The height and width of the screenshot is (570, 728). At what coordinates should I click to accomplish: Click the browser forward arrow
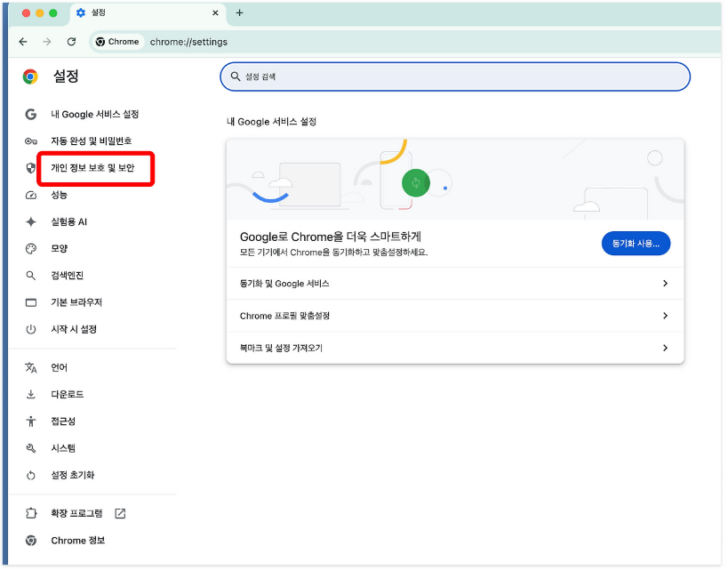click(x=47, y=42)
